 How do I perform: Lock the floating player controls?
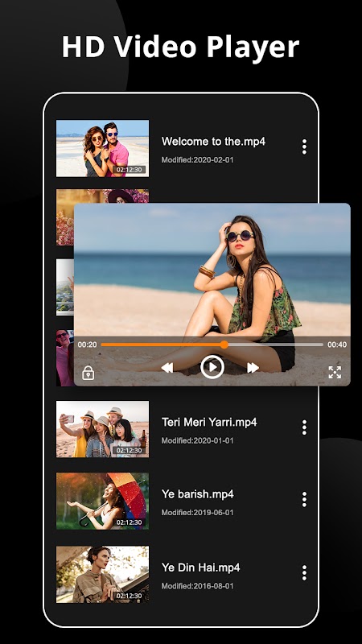pos(88,372)
